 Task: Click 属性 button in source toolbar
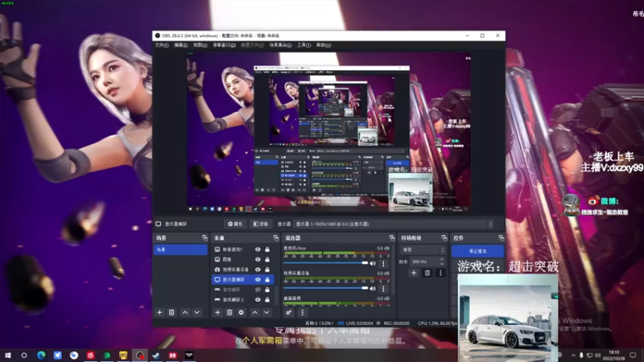point(235,224)
